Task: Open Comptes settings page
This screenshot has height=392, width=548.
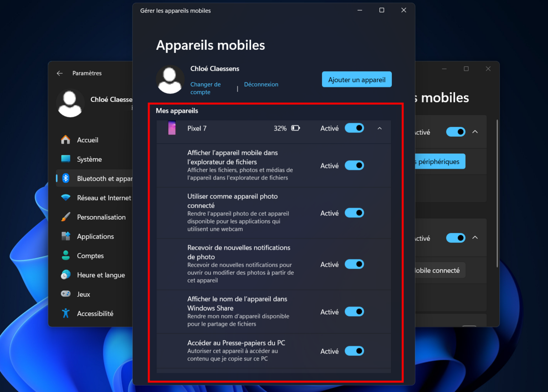Action: [x=94, y=255]
